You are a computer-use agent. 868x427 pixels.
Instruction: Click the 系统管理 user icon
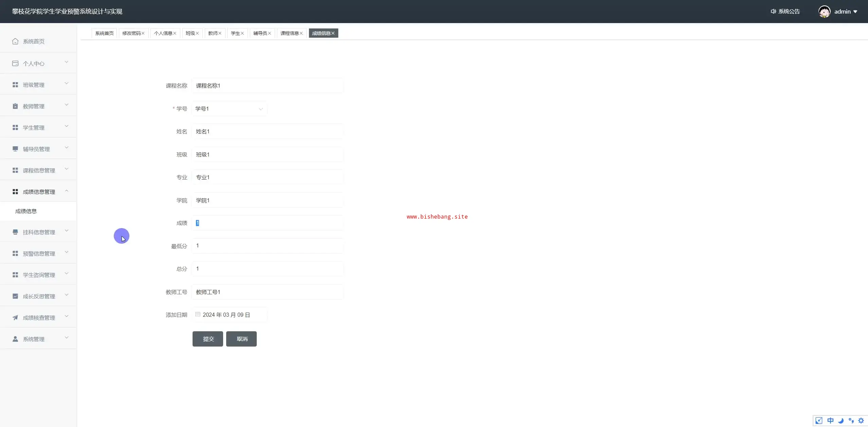15,339
